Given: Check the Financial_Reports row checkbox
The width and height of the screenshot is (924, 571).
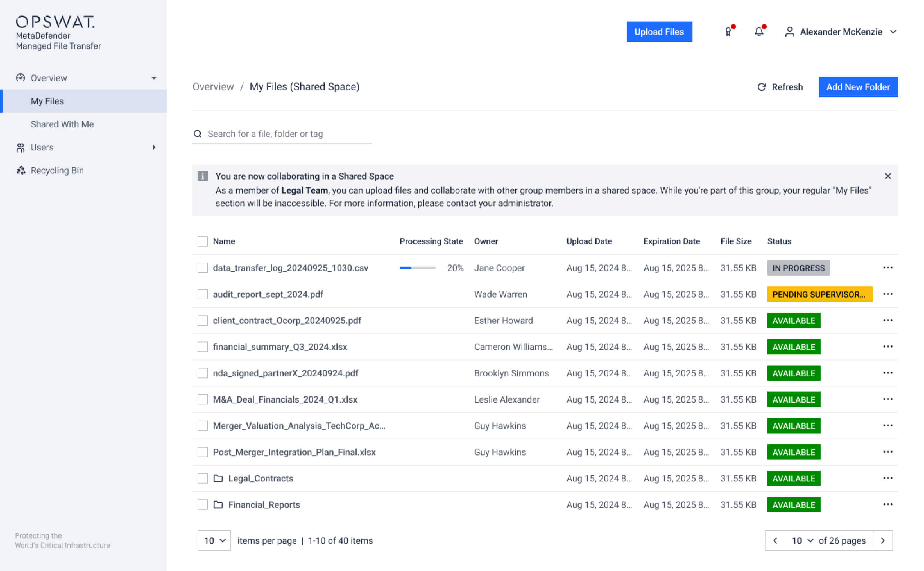Looking at the screenshot, I should [203, 504].
